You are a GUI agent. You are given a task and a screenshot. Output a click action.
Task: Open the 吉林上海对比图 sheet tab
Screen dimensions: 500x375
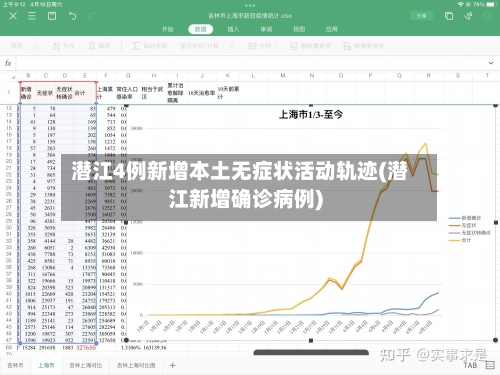tap(136, 366)
